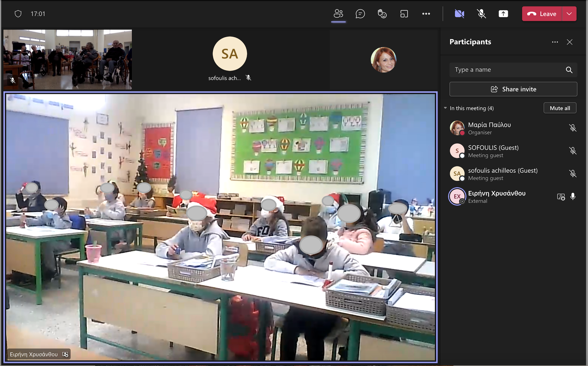
Task: Click spotlight icon on main video name label
Action: click(x=65, y=354)
